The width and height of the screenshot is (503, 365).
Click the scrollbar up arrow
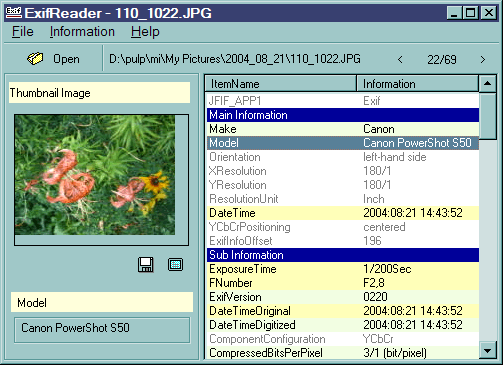(487, 83)
